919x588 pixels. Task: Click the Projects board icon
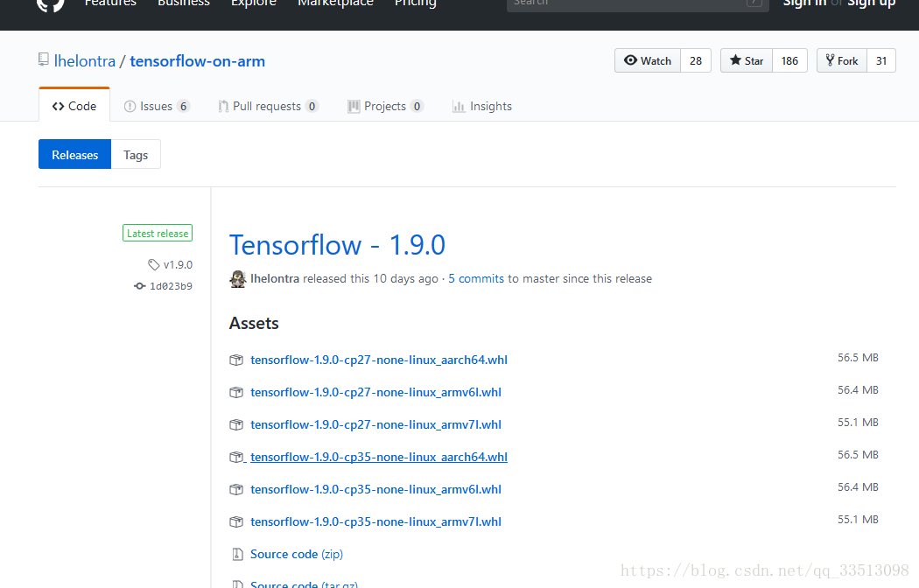tap(354, 106)
